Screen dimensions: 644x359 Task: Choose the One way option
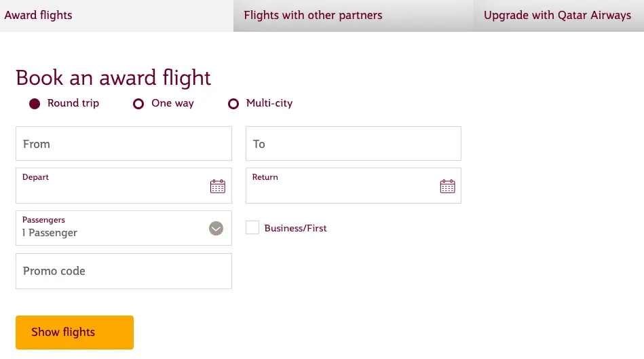138,104
